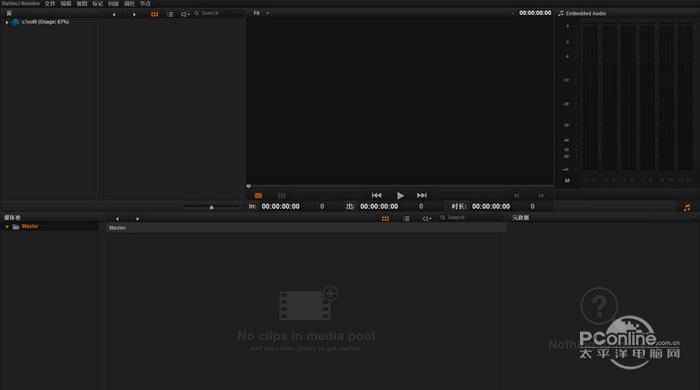Open media pool sort options dropdown

[x=427, y=219]
